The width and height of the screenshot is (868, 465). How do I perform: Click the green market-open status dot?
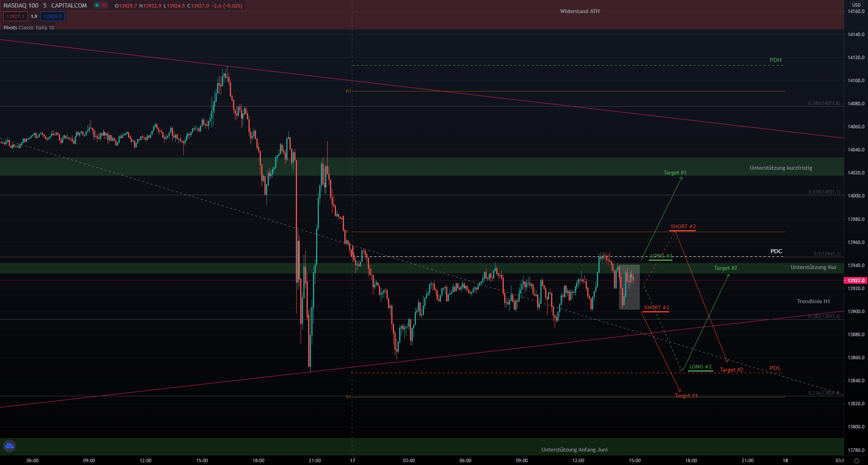coord(97,6)
